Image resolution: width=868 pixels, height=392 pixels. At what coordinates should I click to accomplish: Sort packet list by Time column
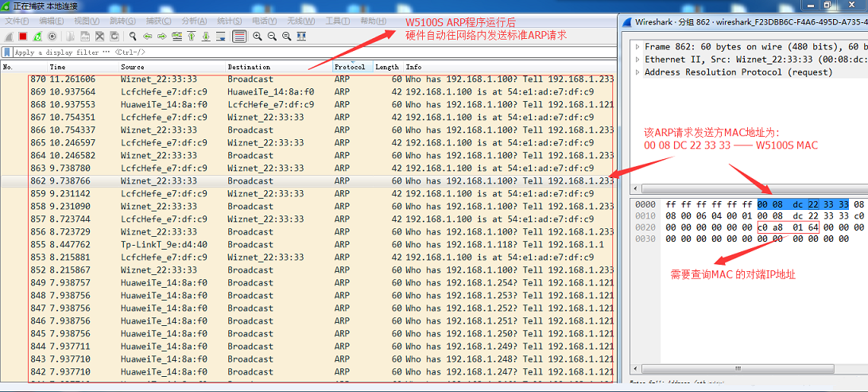click(x=83, y=67)
